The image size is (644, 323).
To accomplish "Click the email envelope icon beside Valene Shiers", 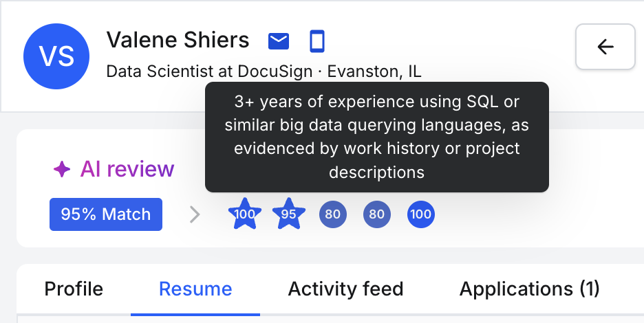I will (x=279, y=41).
